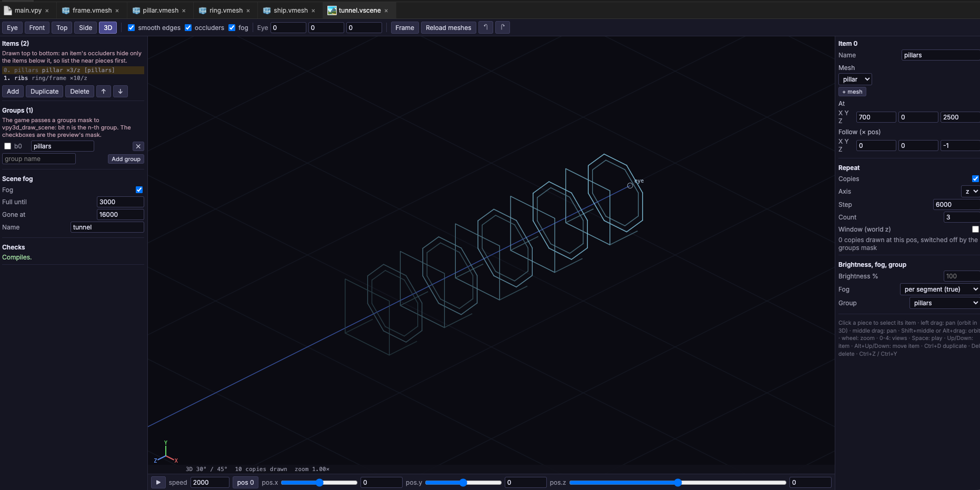Start playback with the play button
The height and width of the screenshot is (490, 980).
[x=158, y=482]
